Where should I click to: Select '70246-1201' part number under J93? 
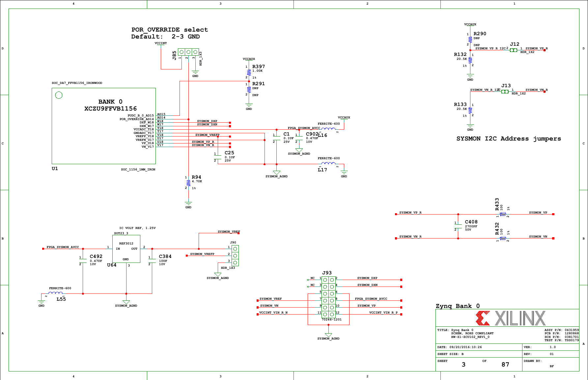pos(332,319)
